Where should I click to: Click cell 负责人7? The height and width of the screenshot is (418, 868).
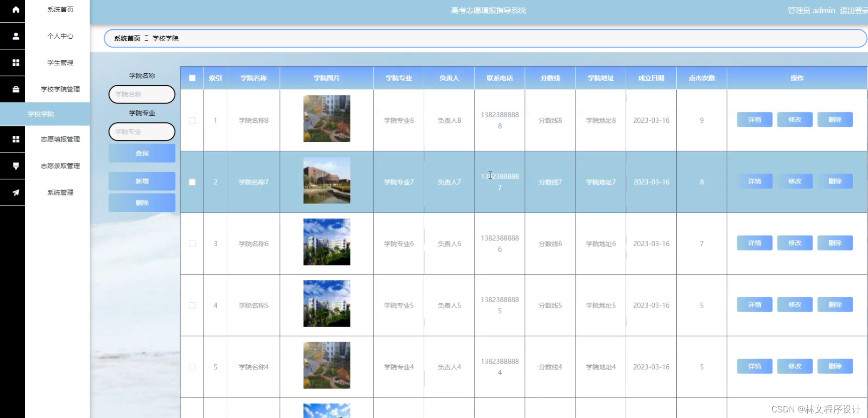449,182
